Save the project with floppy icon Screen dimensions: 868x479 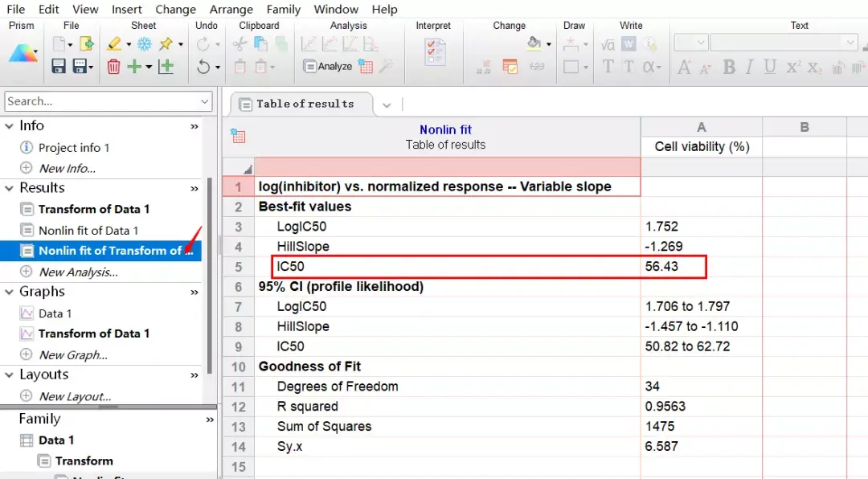[x=59, y=67]
